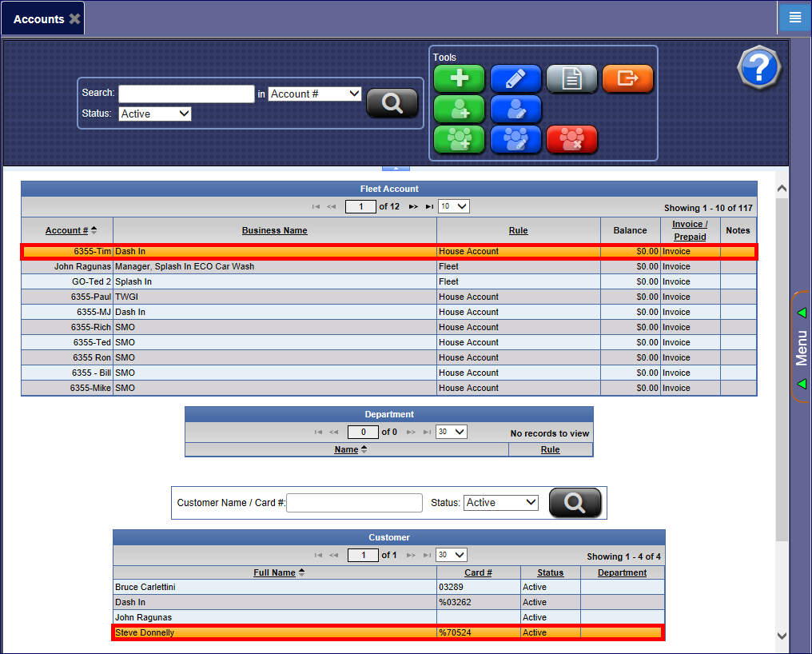Open the hamburger menu in the top-right corner
Screen dimensions: 812x654
pos(794,18)
